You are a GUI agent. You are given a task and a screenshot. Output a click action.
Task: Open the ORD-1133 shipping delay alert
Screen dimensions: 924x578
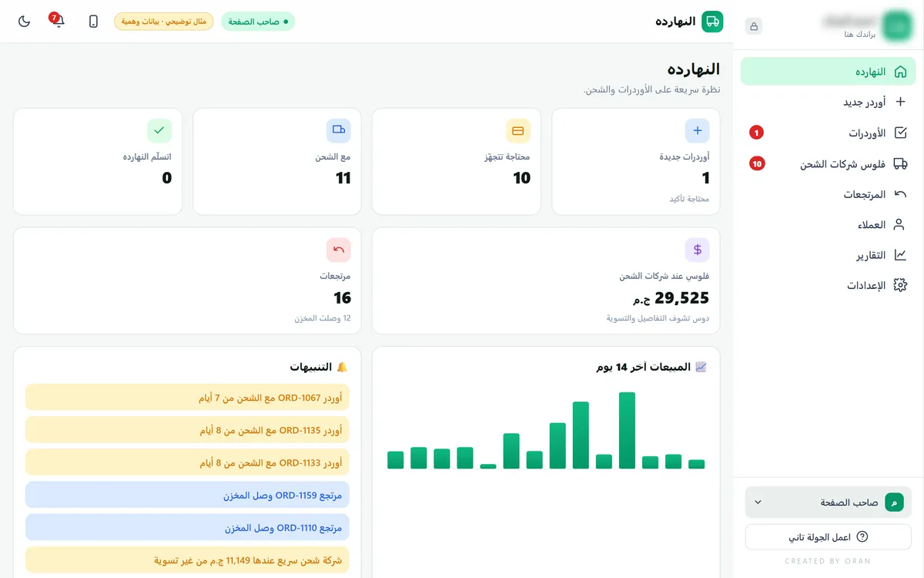187,462
